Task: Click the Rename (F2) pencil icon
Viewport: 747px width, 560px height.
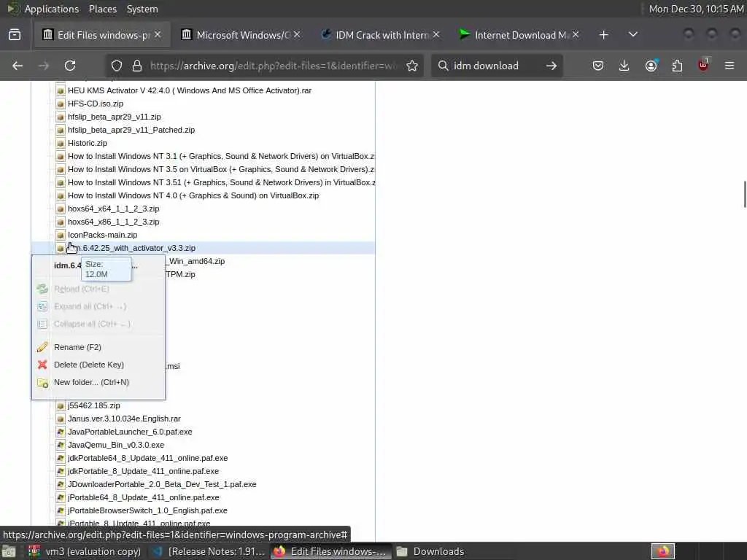Action: [42, 347]
